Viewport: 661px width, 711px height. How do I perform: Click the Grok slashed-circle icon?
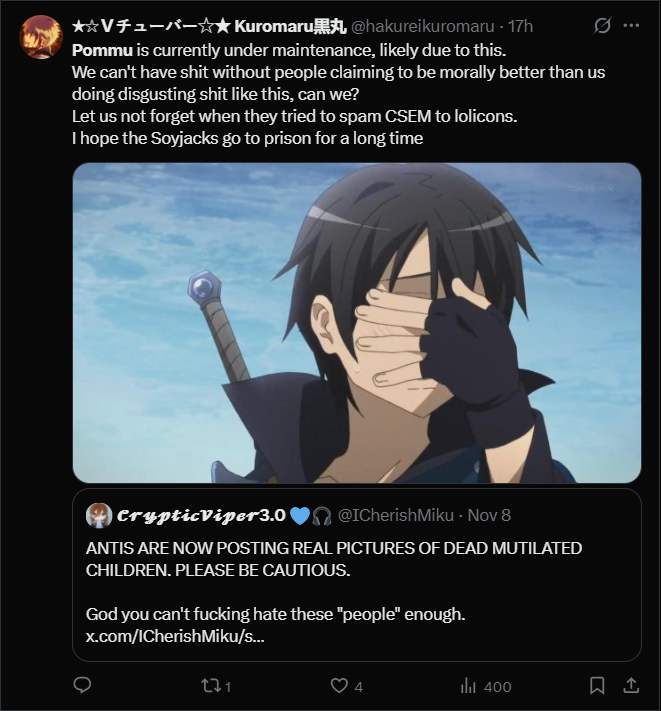pyautogui.click(x=602, y=25)
